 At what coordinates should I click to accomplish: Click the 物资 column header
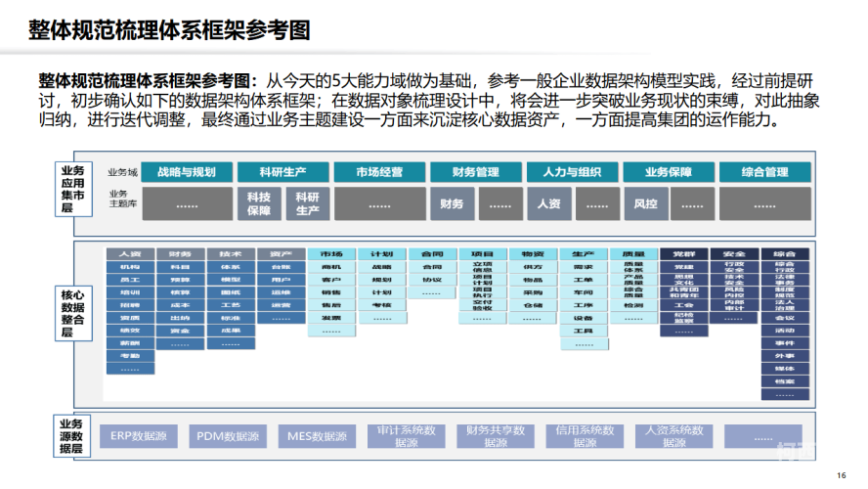[x=533, y=254]
